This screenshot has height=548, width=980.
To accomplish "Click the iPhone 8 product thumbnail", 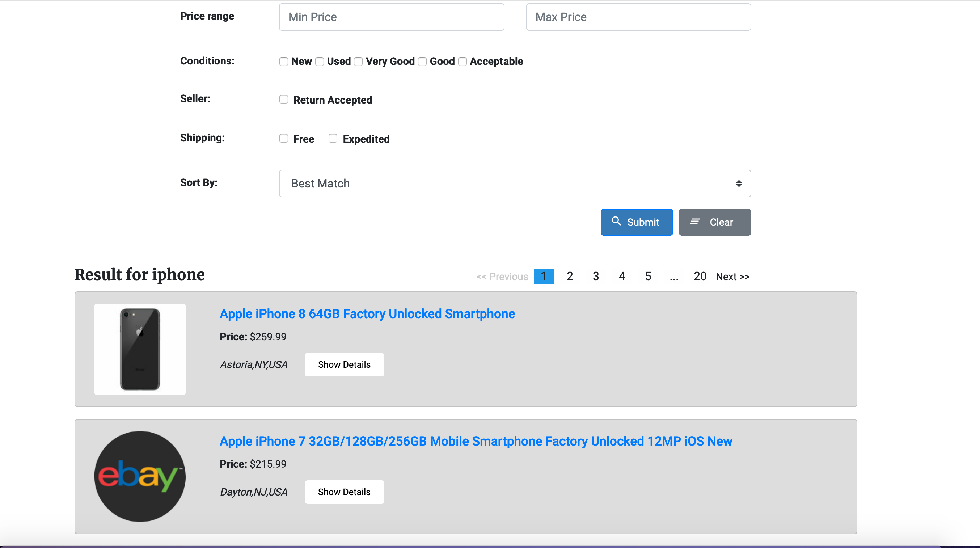I will tap(140, 349).
